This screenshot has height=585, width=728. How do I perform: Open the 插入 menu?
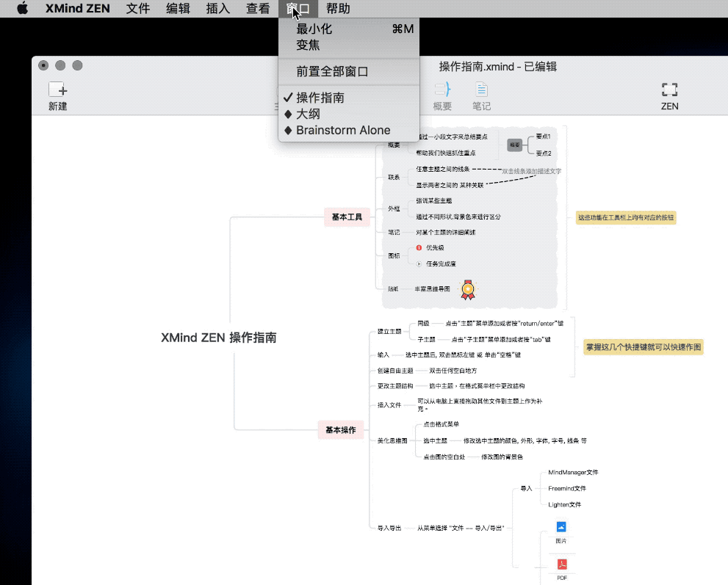(x=217, y=8)
